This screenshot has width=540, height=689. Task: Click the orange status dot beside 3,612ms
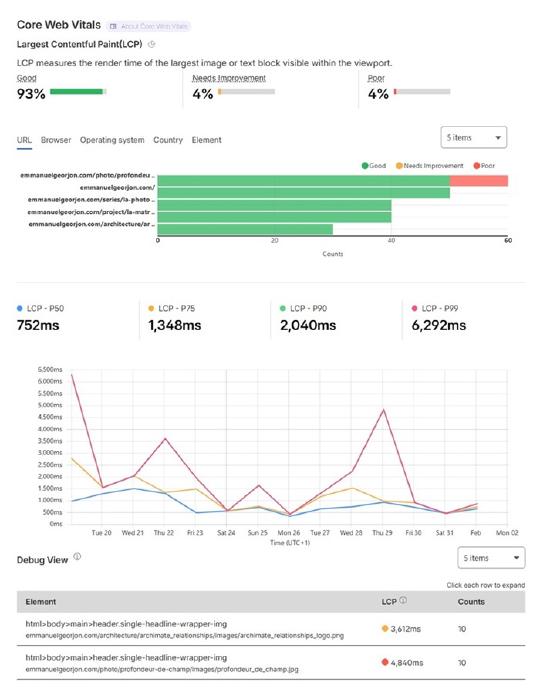point(385,628)
